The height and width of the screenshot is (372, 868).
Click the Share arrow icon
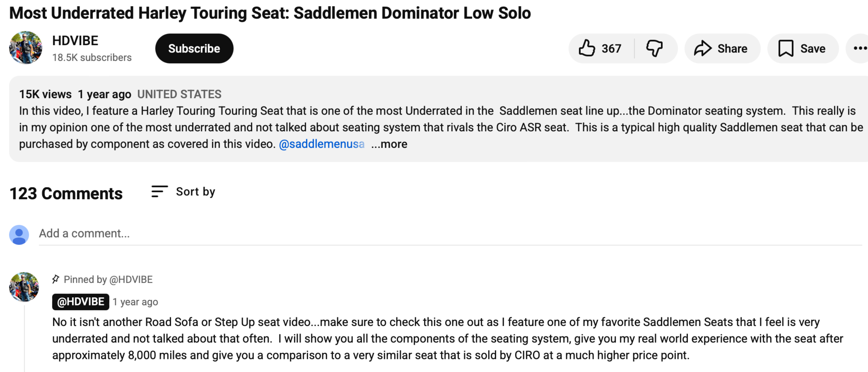tap(702, 48)
